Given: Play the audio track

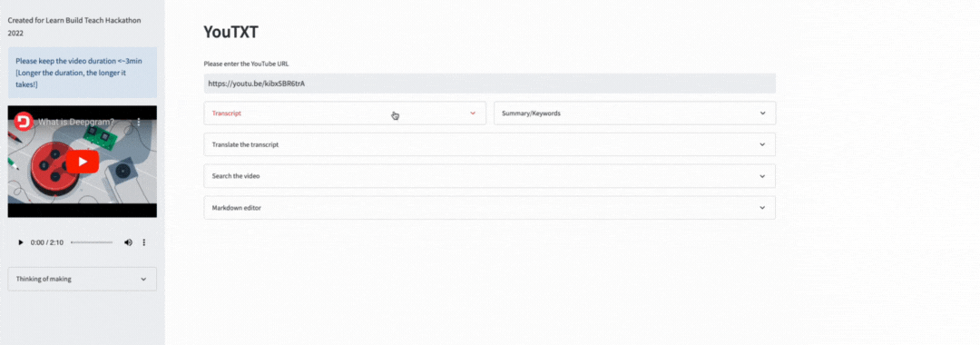Looking at the screenshot, I should [21, 241].
